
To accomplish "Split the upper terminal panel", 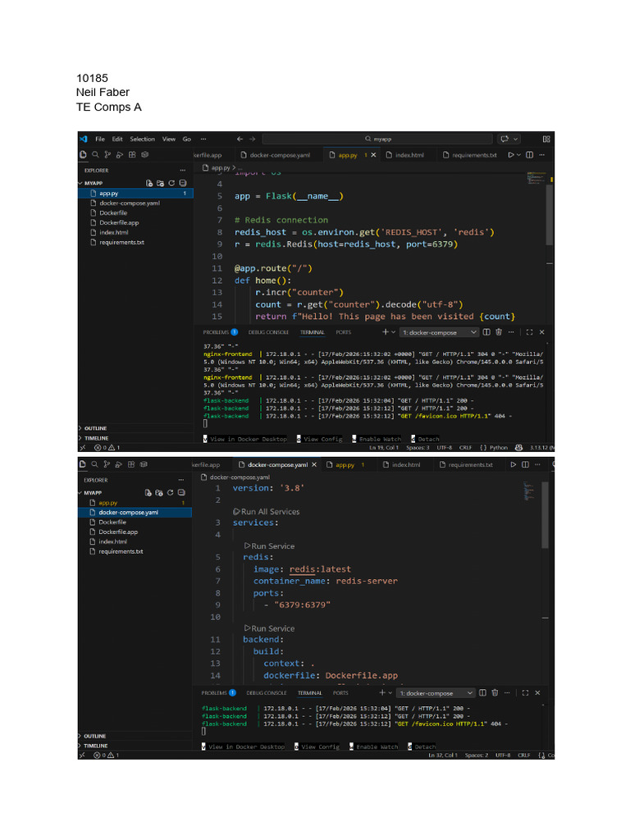I will pyautogui.click(x=486, y=332).
